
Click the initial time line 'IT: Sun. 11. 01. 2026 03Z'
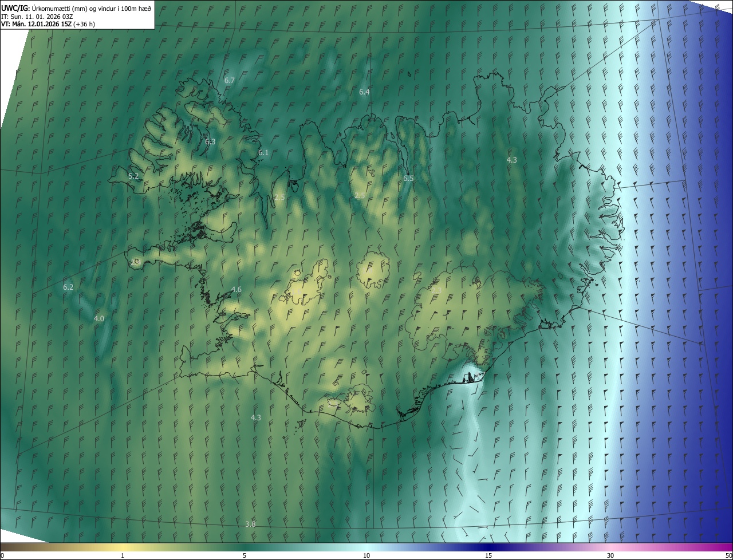(37, 16)
